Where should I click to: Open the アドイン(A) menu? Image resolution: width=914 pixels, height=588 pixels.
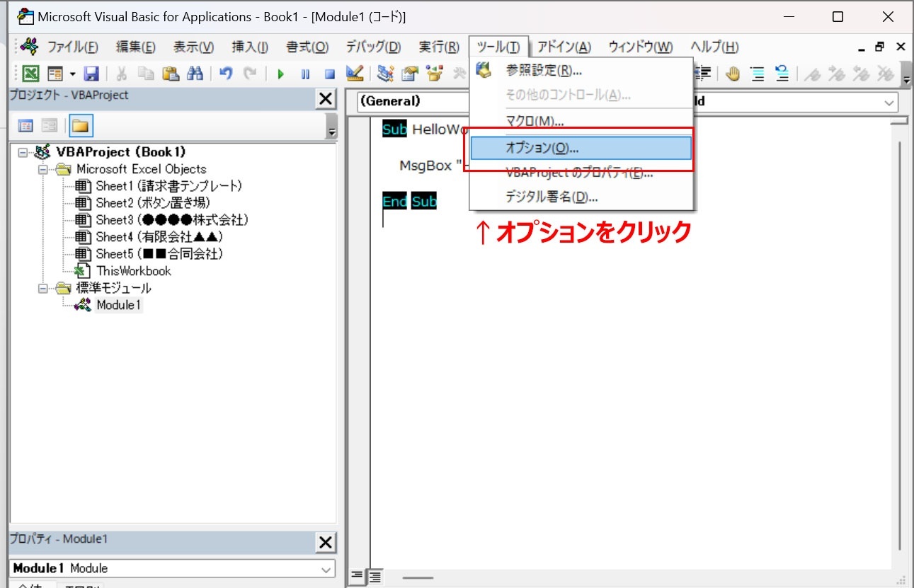tap(564, 47)
